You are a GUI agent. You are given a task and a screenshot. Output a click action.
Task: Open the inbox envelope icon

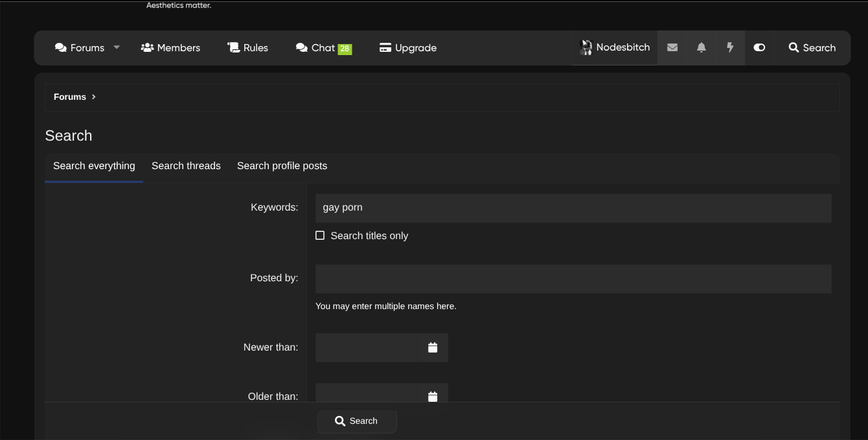tap(672, 47)
